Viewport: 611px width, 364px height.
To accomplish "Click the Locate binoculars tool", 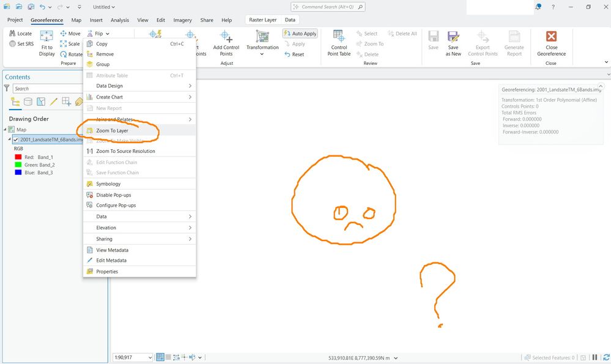I will 20,34.
